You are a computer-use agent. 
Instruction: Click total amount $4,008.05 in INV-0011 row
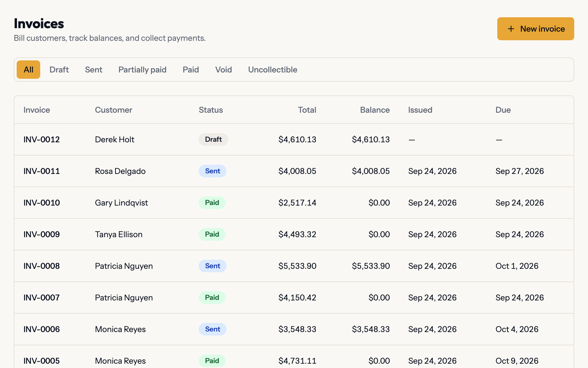[x=297, y=171]
